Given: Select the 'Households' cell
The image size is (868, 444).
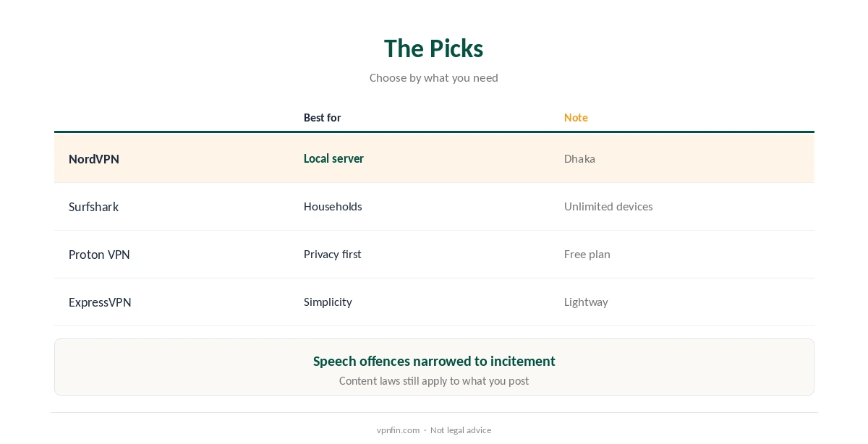Looking at the screenshot, I should tap(333, 206).
